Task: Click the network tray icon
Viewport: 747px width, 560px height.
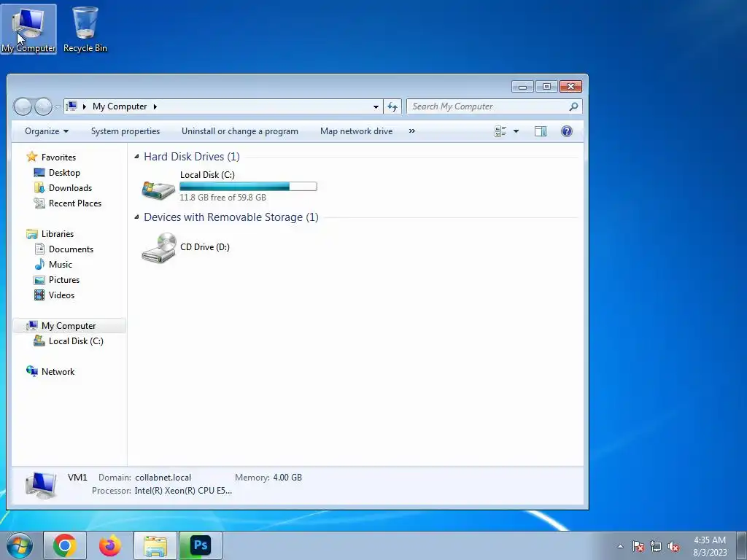Action: [x=656, y=546]
